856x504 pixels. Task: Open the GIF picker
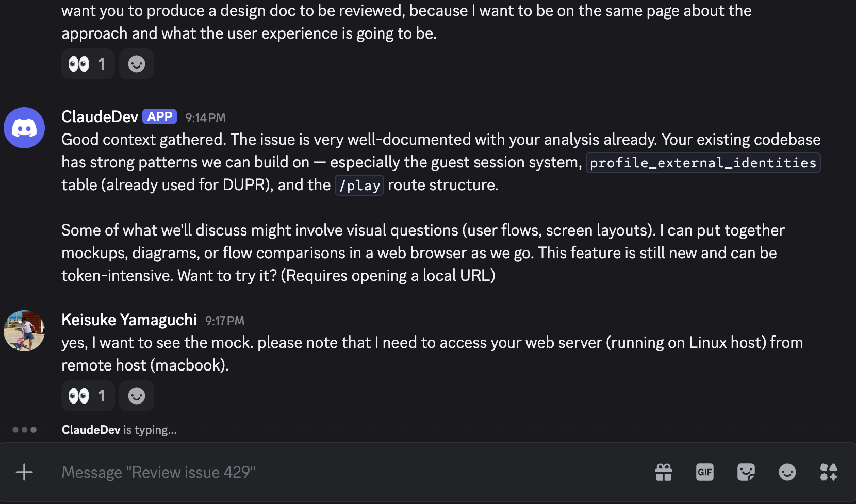pyautogui.click(x=704, y=472)
